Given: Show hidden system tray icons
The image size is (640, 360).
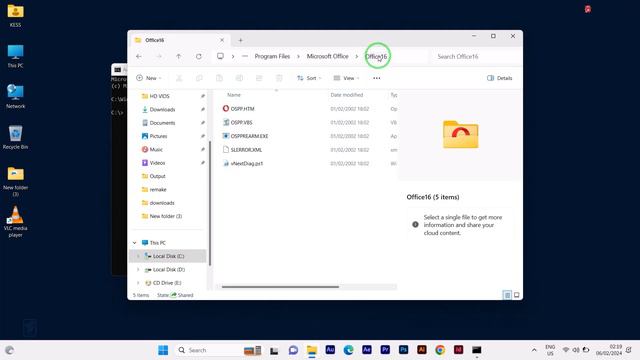Looking at the screenshot, I should pos(534,350).
